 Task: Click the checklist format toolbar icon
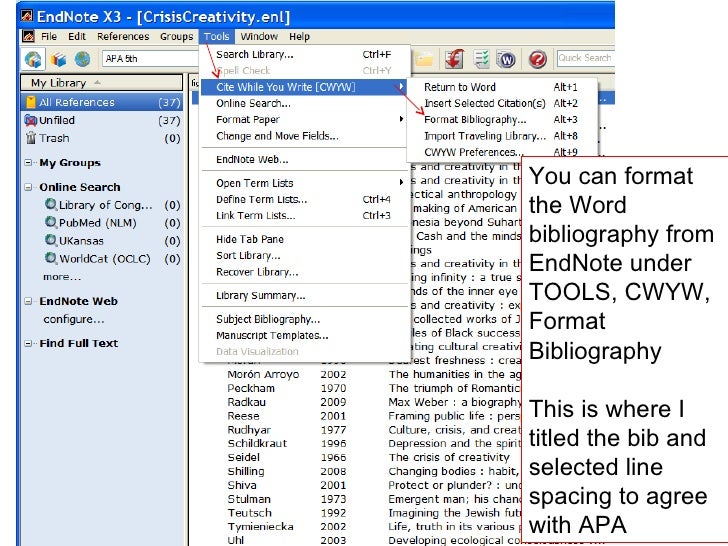click(x=481, y=59)
